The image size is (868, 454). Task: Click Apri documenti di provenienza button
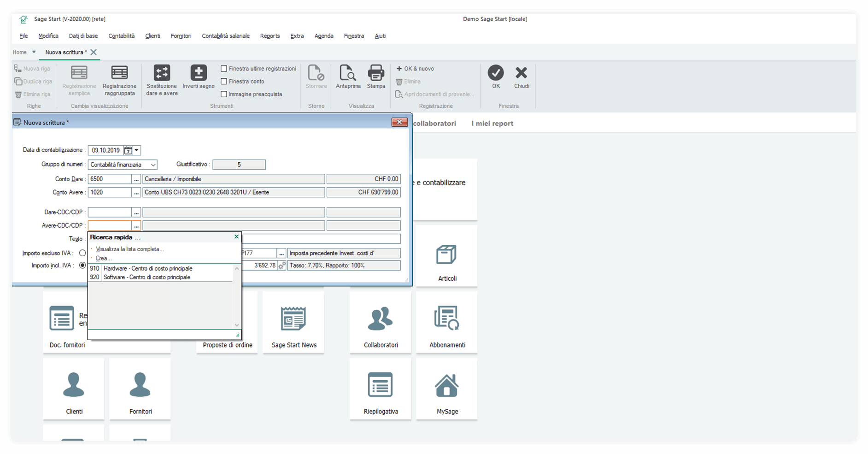click(x=435, y=94)
